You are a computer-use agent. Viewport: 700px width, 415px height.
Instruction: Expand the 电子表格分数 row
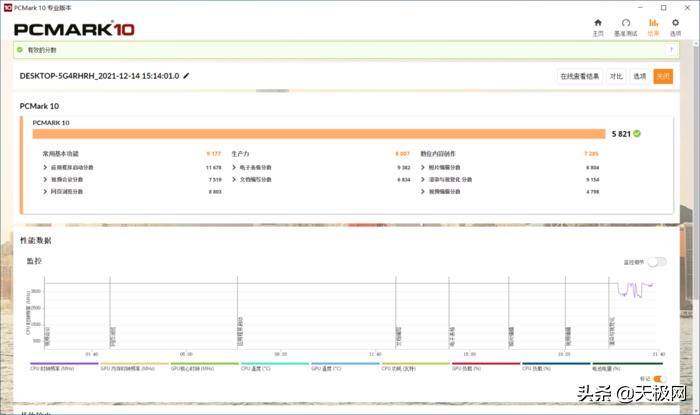[234, 167]
